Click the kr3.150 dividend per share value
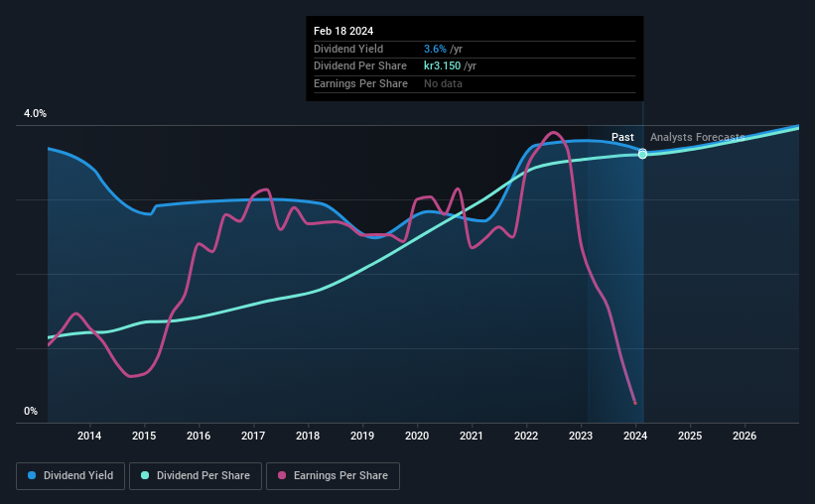This screenshot has height=504, width=815. [443, 66]
